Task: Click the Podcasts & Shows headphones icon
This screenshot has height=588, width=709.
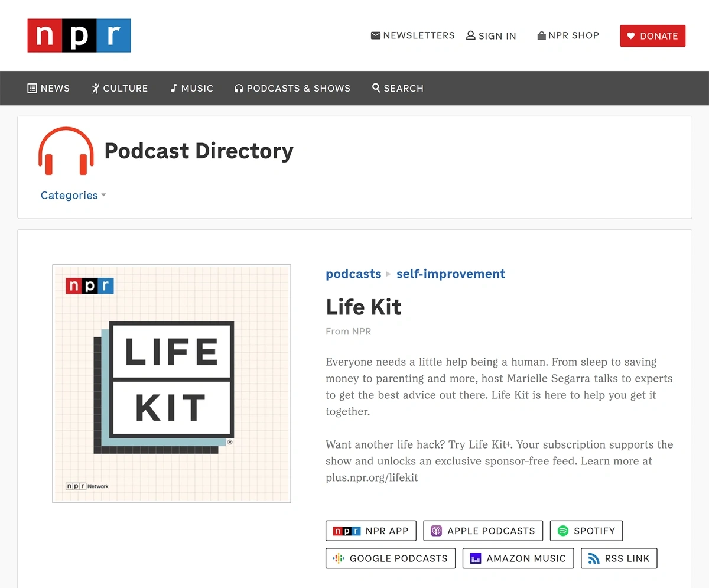Action: pyautogui.click(x=239, y=88)
